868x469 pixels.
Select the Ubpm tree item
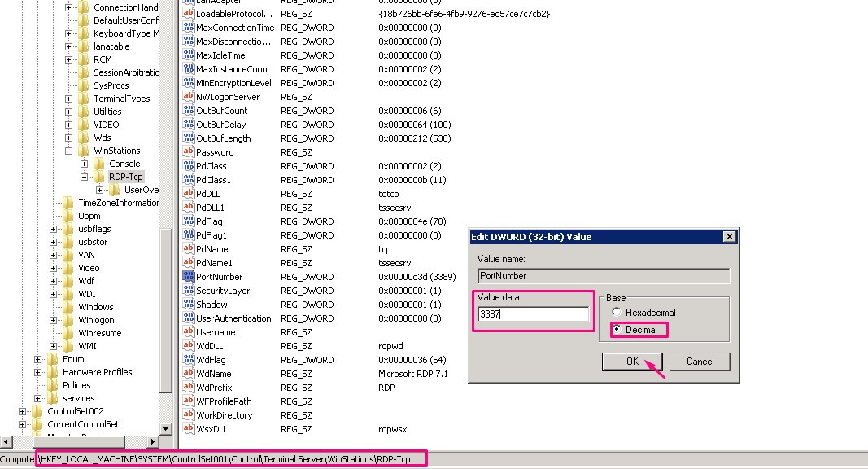click(x=89, y=216)
